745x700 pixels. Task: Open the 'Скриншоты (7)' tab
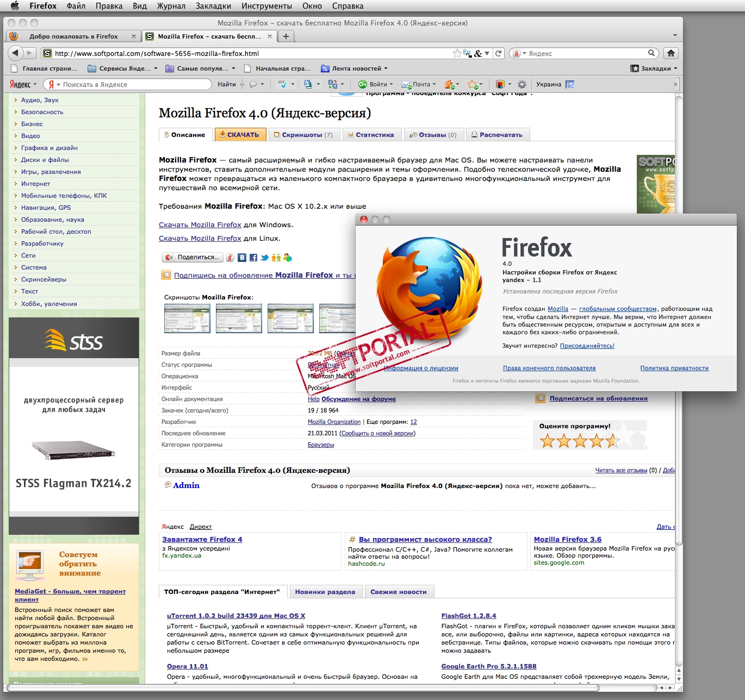pos(303,135)
